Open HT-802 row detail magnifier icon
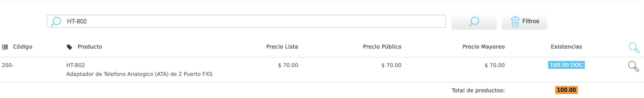This screenshot has height=98, width=644. pos(633,66)
